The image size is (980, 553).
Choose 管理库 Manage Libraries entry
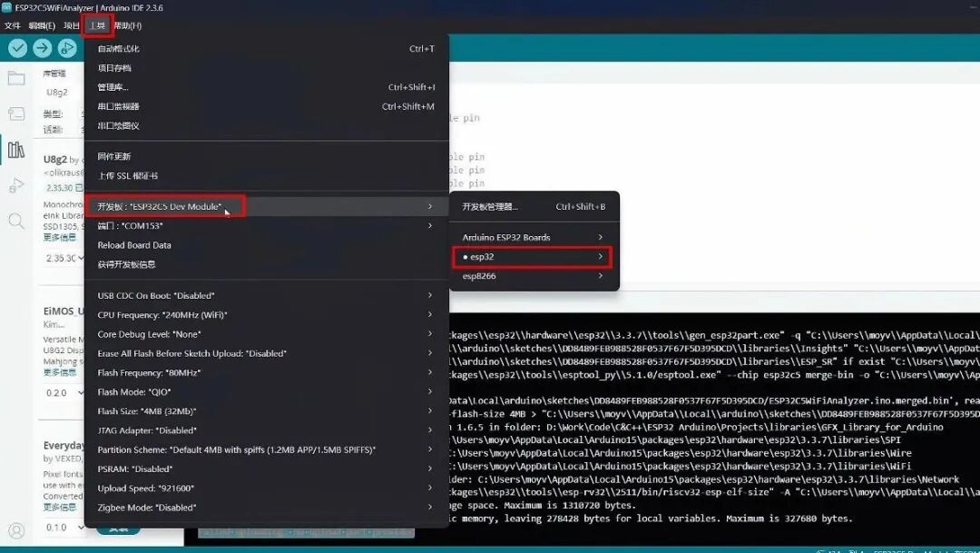click(266, 87)
